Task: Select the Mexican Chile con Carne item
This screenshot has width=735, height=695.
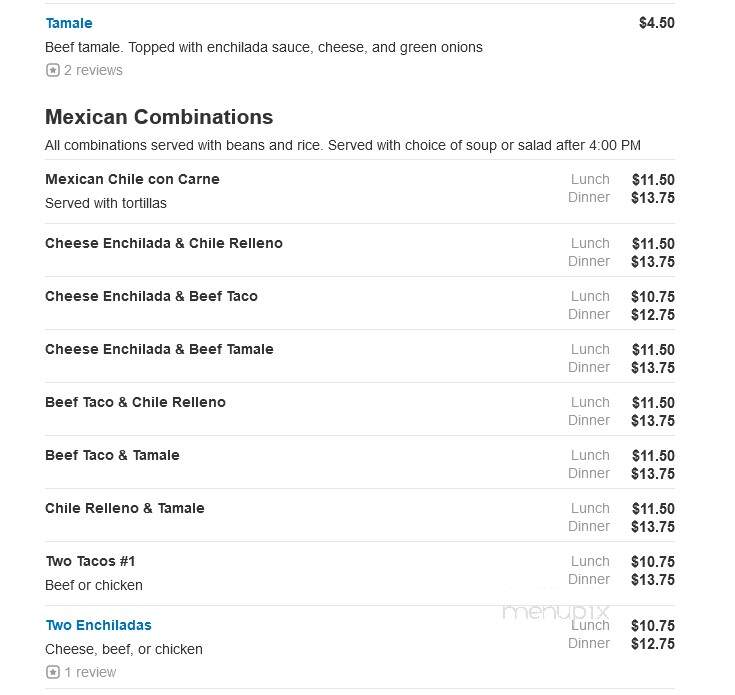Action: coord(132,179)
